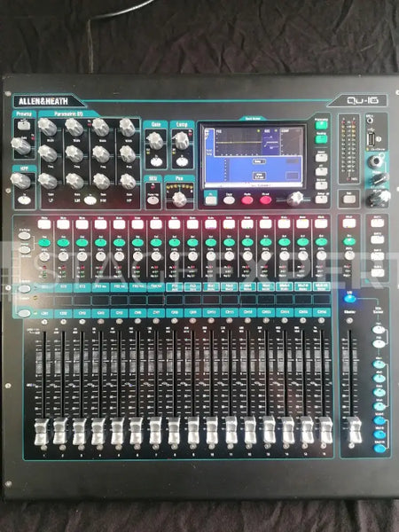Mute channel 1

coord(44,224)
